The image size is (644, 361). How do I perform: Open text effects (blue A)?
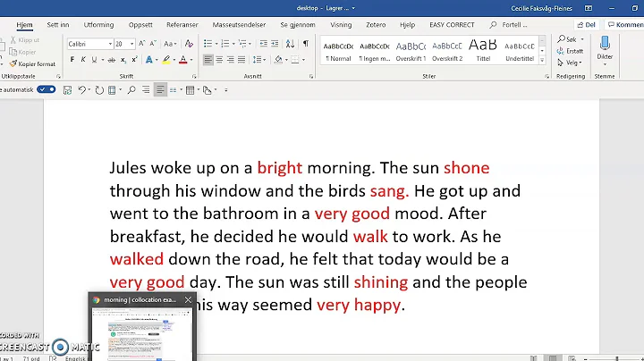[x=148, y=60]
